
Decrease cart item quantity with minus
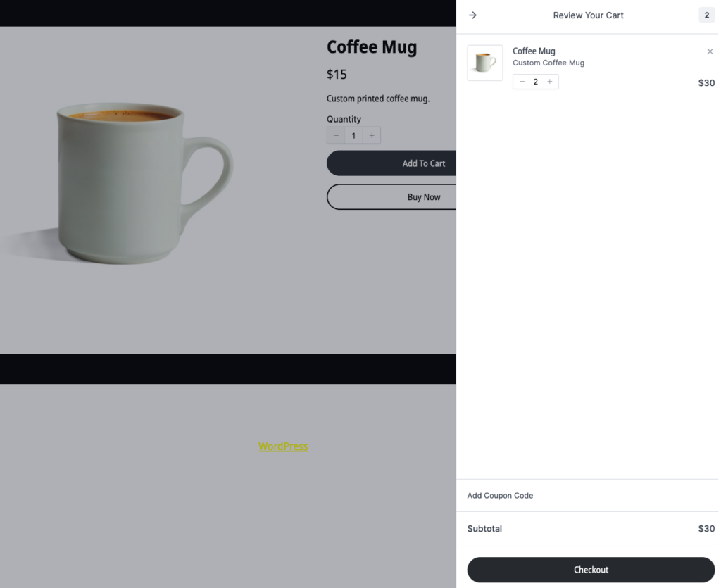522,82
